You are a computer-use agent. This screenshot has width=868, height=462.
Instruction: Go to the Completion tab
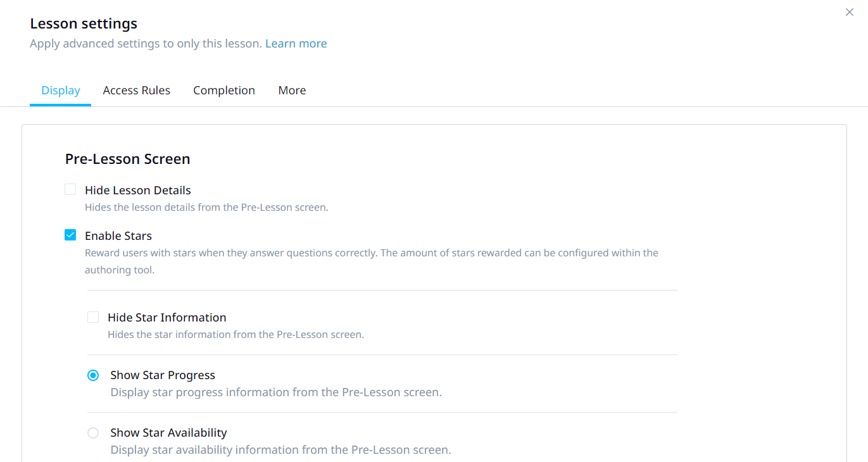(224, 91)
